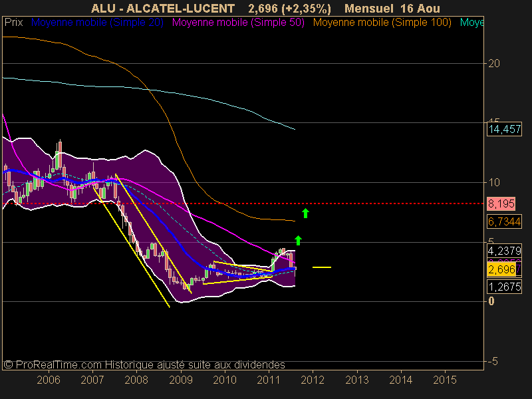Click the 20 value on price axis
The image size is (532, 399).
(494, 63)
